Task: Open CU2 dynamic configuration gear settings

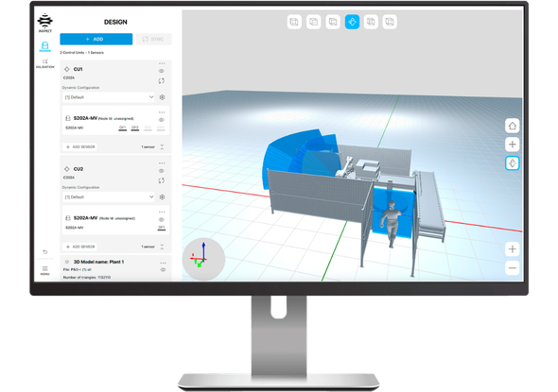Action: click(x=163, y=196)
